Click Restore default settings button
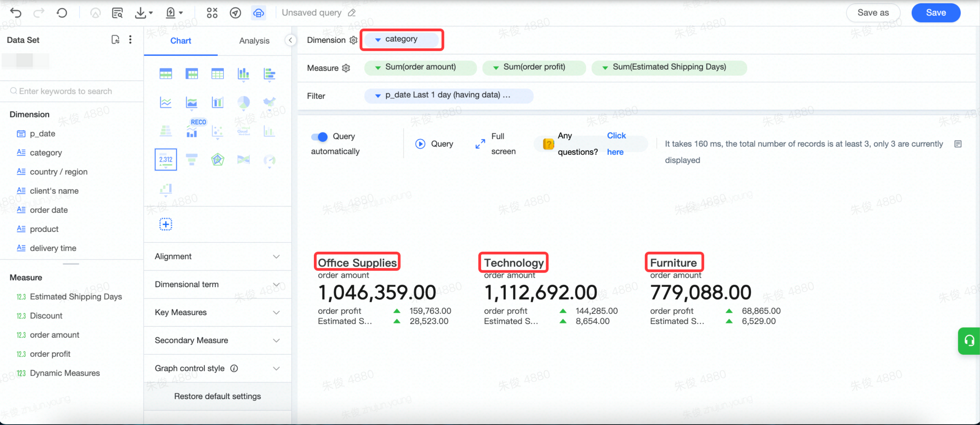 point(217,396)
